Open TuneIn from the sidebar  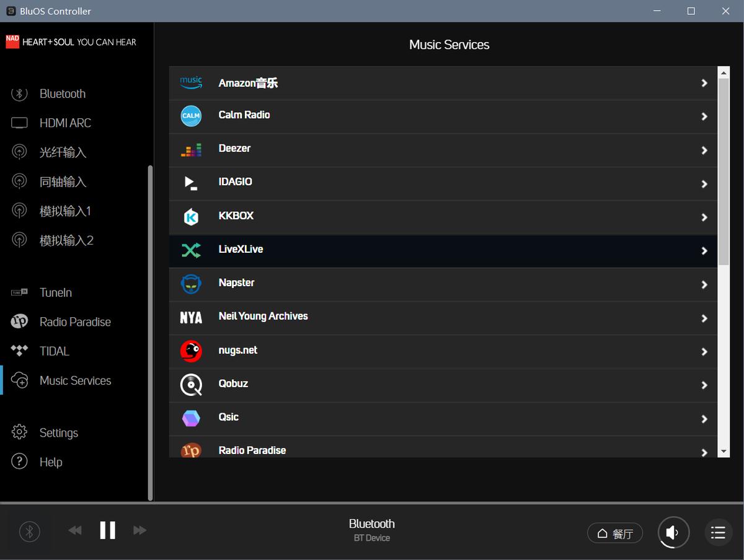click(56, 292)
